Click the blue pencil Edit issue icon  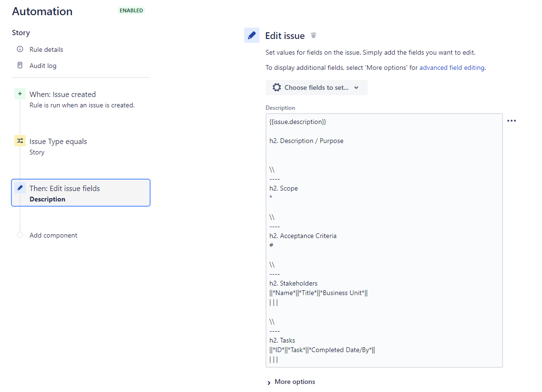pyautogui.click(x=252, y=35)
